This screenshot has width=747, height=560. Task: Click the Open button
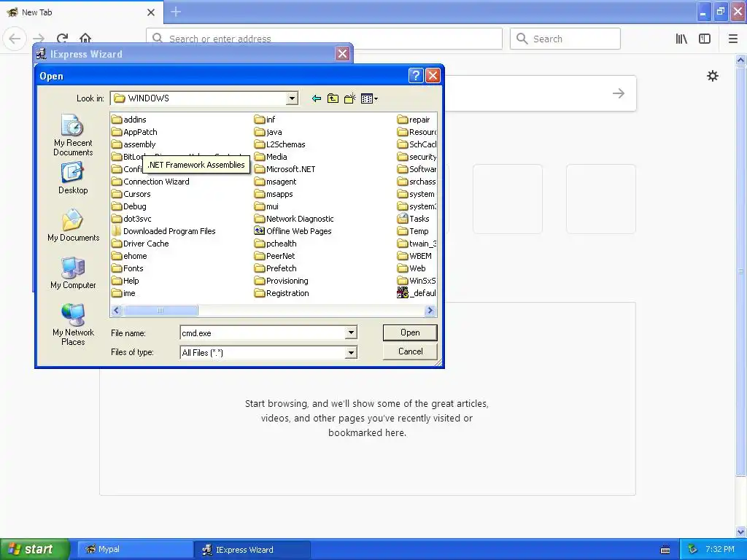tap(410, 332)
